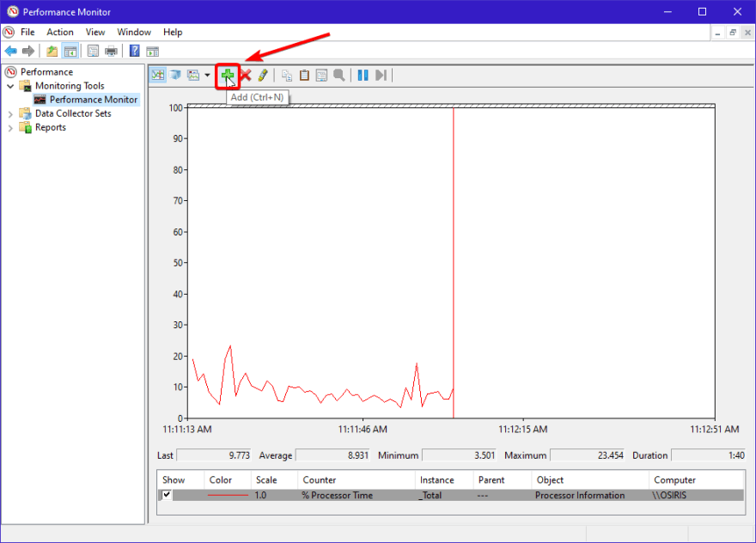Click the View Log Data cube icon
This screenshot has width=756, height=543.
[175, 76]
